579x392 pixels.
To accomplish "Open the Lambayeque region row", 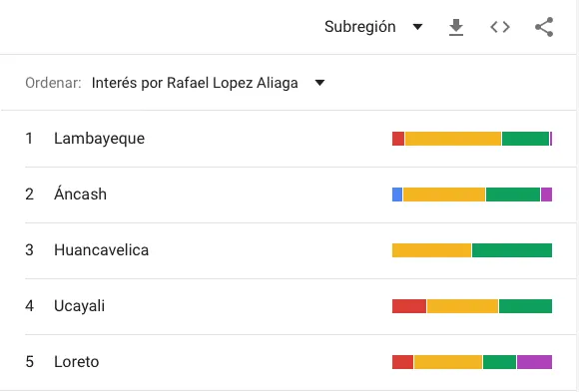I will click(289, 139).
